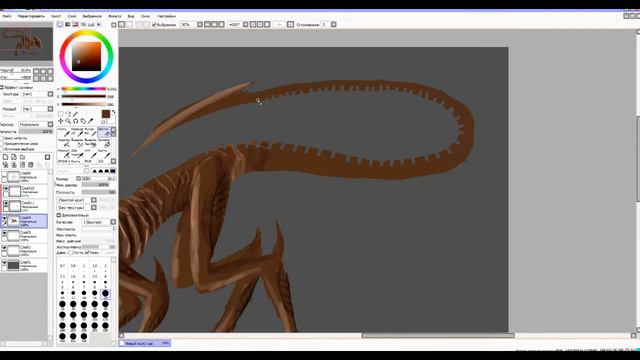Toggle visibility of layer Слой2
This screenshot has height=360, width=640.
[4, 248]
